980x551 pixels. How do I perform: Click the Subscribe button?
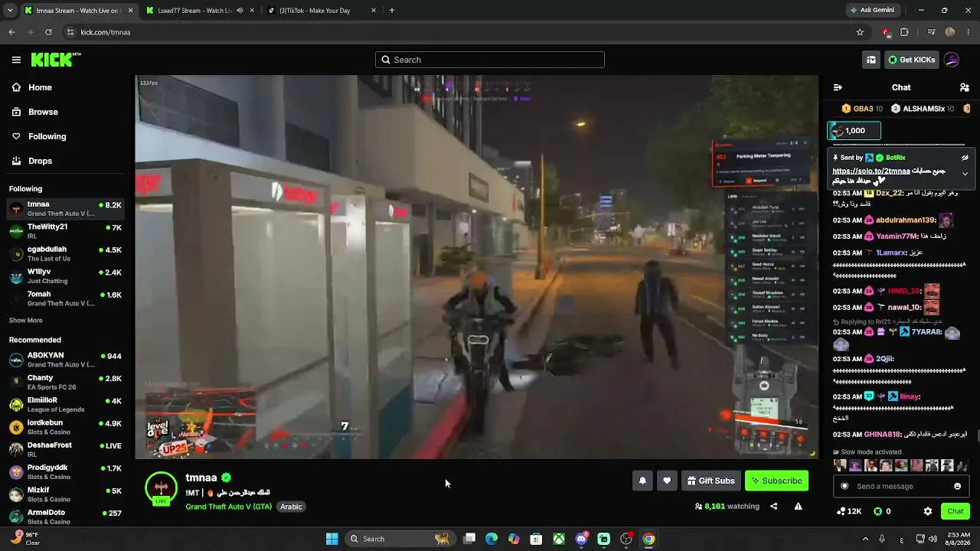pos(776,481)
